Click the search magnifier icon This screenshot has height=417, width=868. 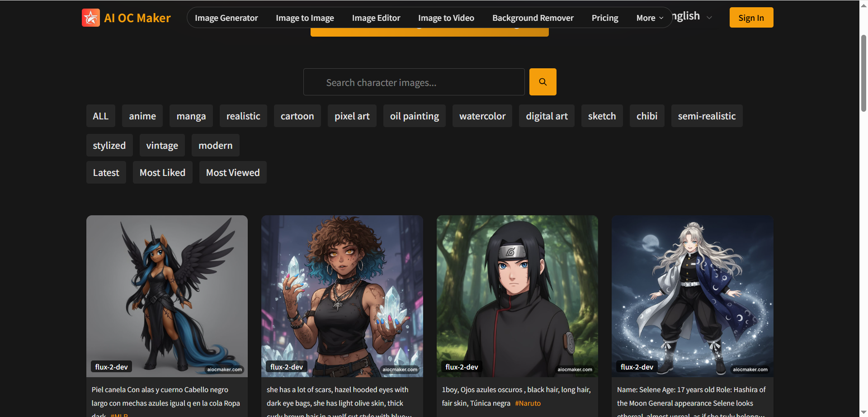pyautogui.click(x=542, y=82)
